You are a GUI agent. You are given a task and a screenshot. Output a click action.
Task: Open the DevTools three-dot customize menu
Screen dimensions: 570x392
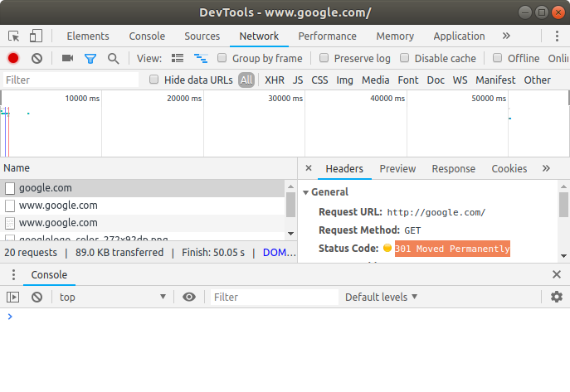(557, 36)
